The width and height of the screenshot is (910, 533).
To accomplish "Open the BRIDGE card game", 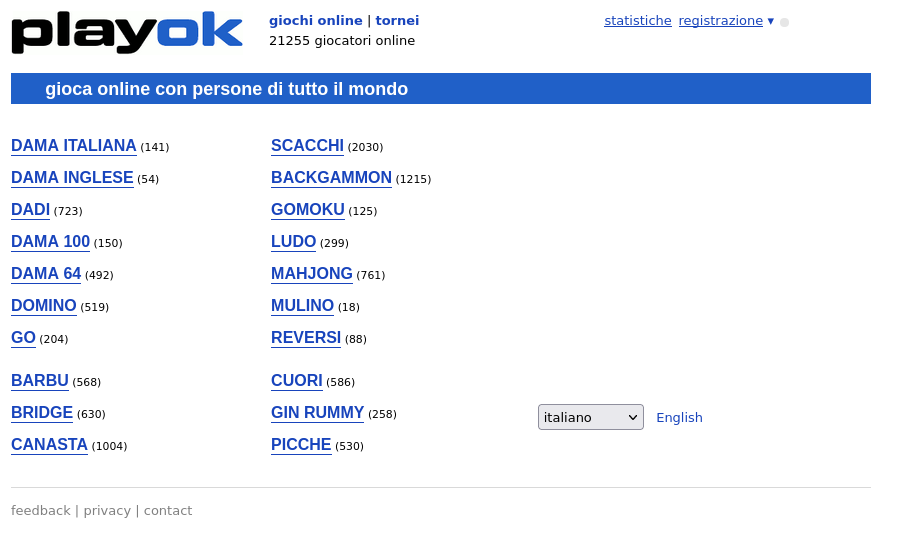I will pos(41,413).
